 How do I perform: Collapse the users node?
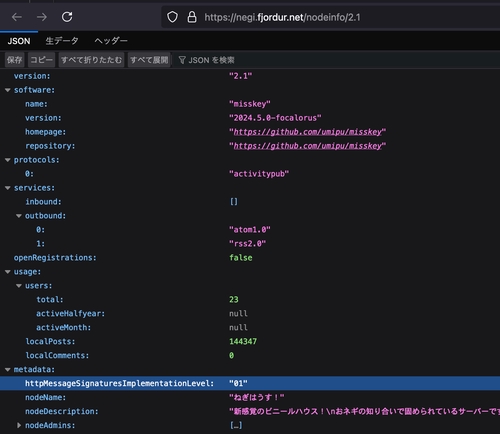point(19,286)
